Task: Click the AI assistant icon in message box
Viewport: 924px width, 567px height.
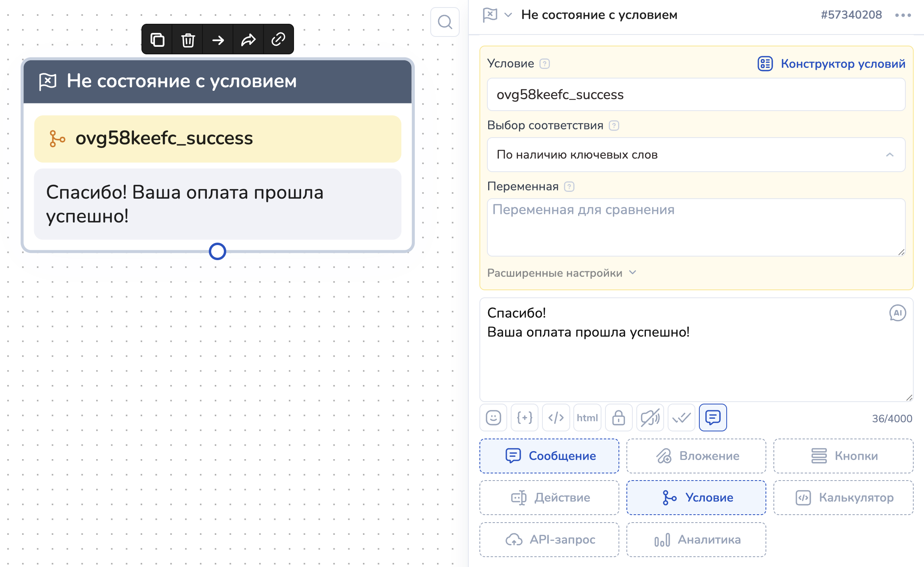Action: click(x=897, y=313)
